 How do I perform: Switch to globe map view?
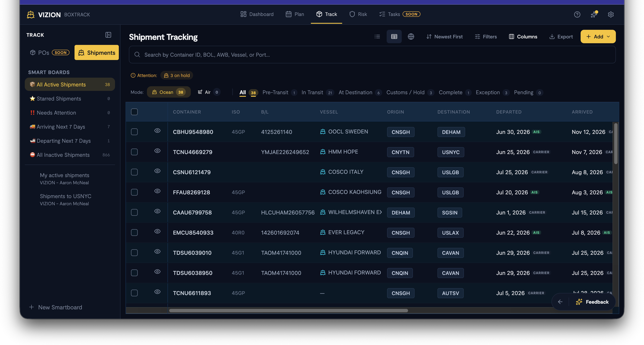(411, 36)
